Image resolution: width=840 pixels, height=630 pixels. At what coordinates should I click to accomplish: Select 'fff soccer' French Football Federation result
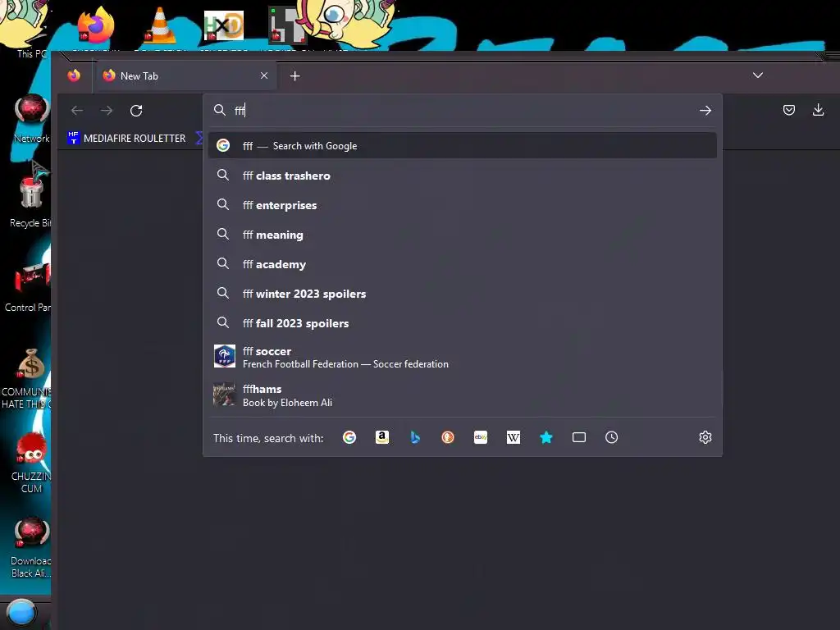click(463, 357)
